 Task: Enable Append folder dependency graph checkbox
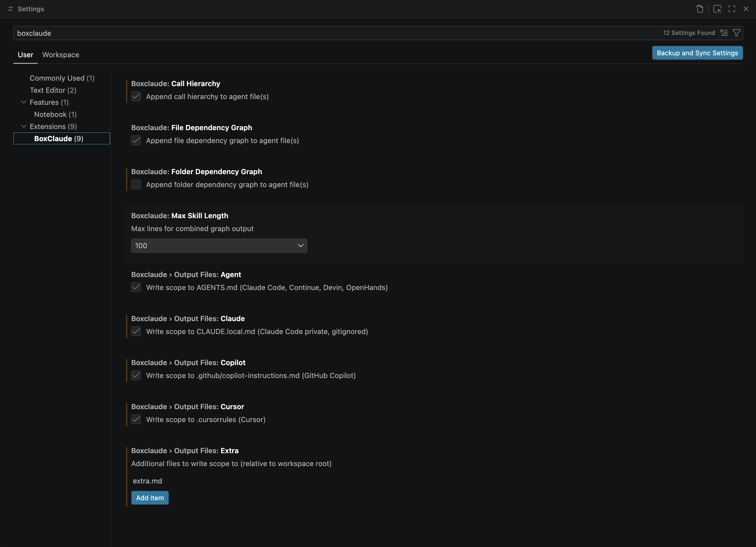click(x=136, y=185)
